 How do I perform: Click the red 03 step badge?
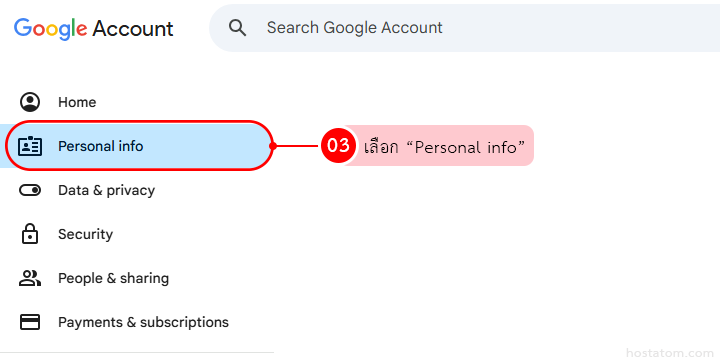point(338,146)
